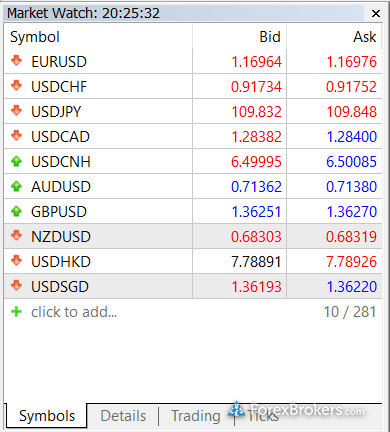390x432 pixels.
Task: Click USDJPY ask price 109.848
Action: coord(352,112)
